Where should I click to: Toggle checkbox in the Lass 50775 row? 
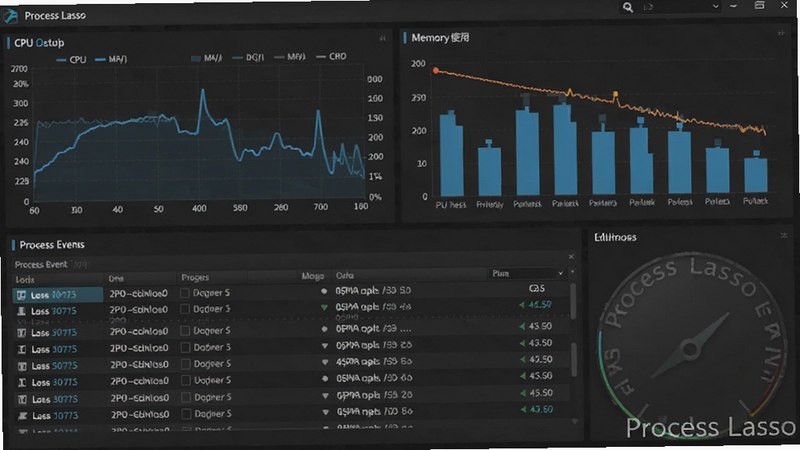[x=186, y=364]
